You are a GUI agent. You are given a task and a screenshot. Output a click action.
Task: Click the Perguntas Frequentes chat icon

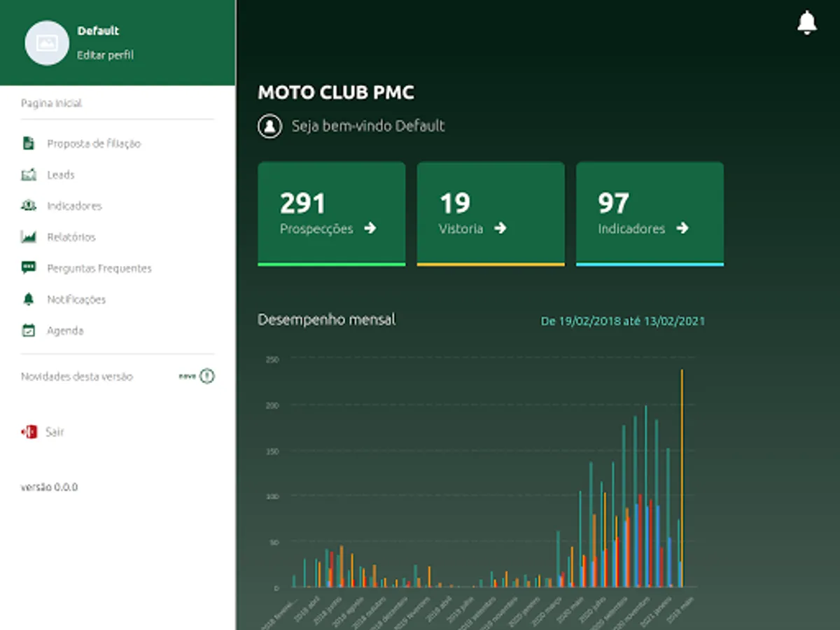pyautogui.click(x=29, y=268)
